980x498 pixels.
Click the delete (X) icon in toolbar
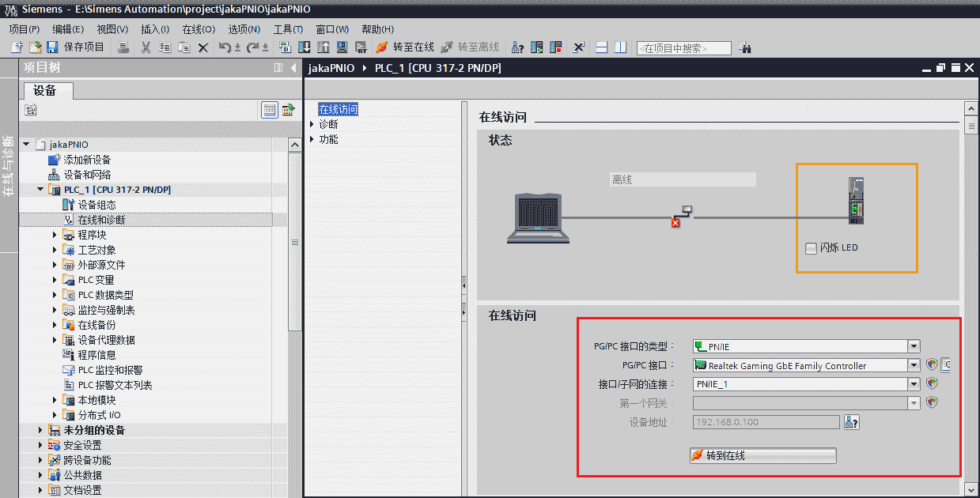click(x=203, y=47)
